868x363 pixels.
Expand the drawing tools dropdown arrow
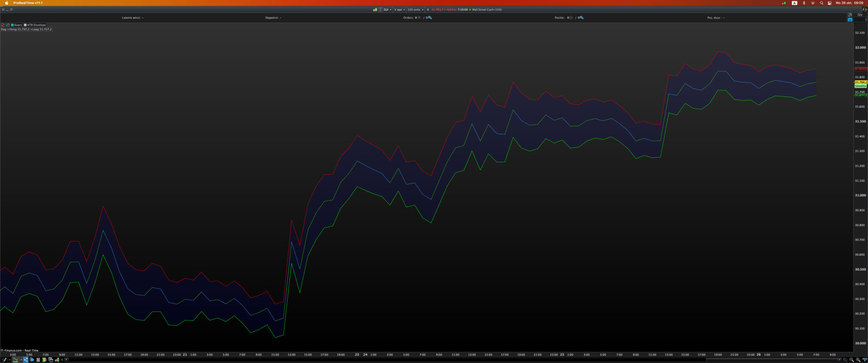click(9, 360)
